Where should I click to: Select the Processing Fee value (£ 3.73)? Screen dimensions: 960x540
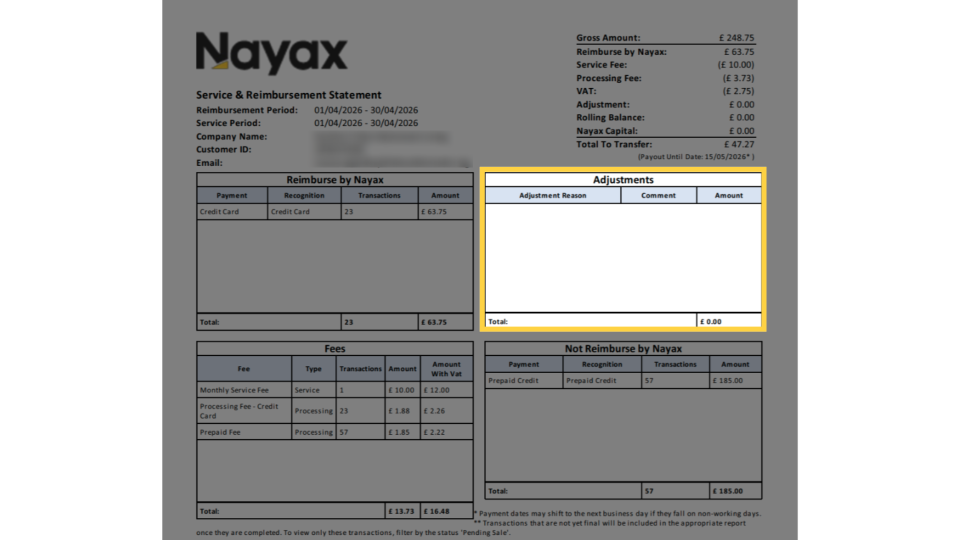click(738, 78)
